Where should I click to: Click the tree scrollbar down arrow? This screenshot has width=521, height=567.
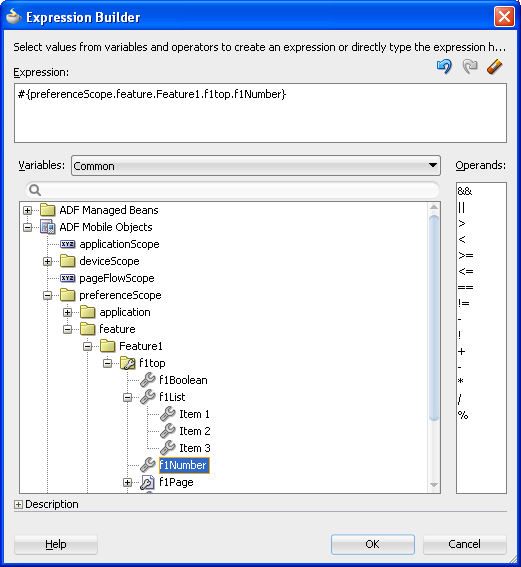(x=434, y=485)
